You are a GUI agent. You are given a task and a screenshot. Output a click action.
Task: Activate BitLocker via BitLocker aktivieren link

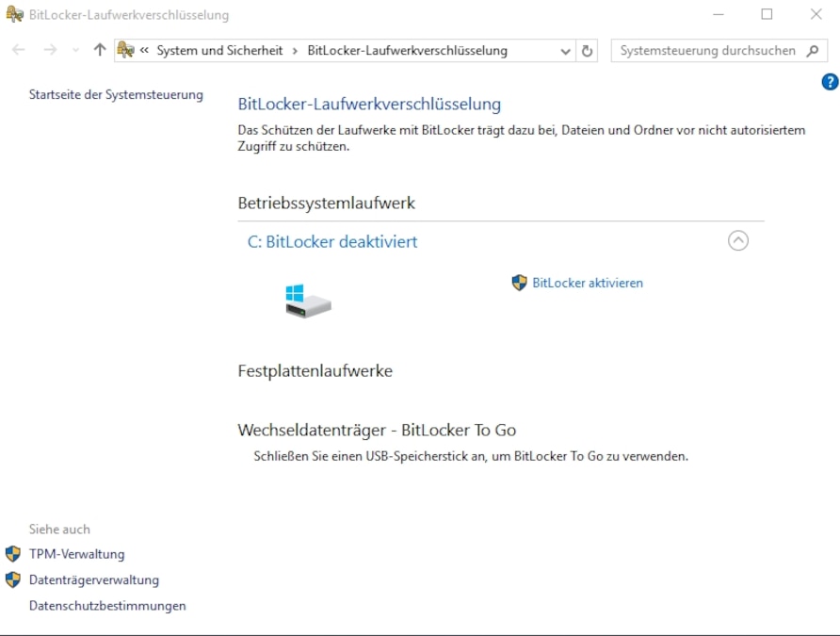[x=588, y=283]
